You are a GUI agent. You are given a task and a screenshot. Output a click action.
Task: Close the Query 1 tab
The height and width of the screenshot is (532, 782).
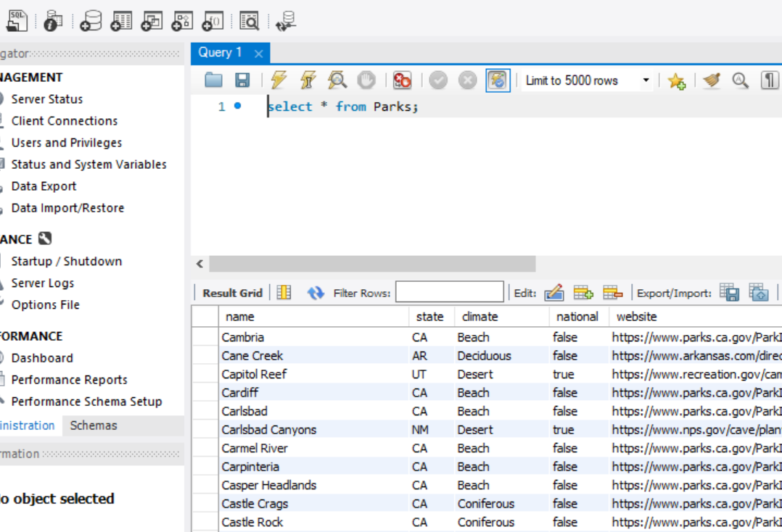258,53
